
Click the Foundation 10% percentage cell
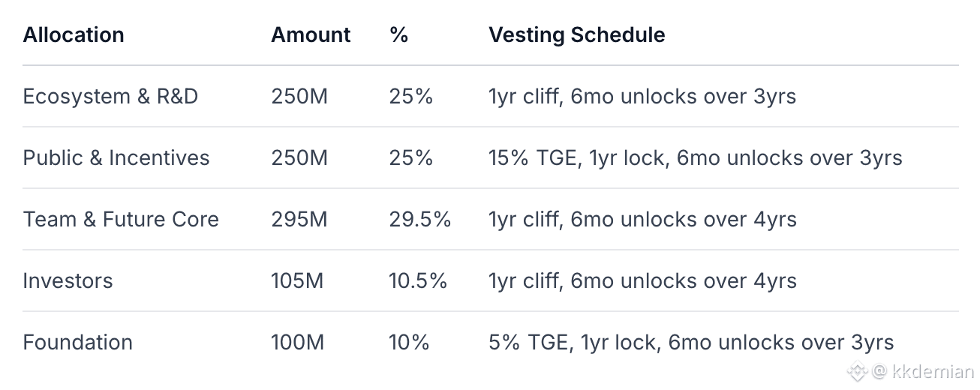tap(409, 343)
